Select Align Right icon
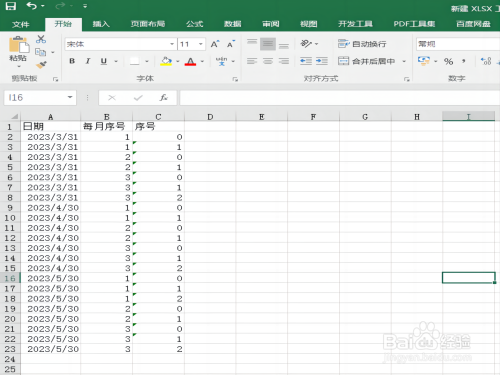This screenshot has height=375, width=500. 284,61
